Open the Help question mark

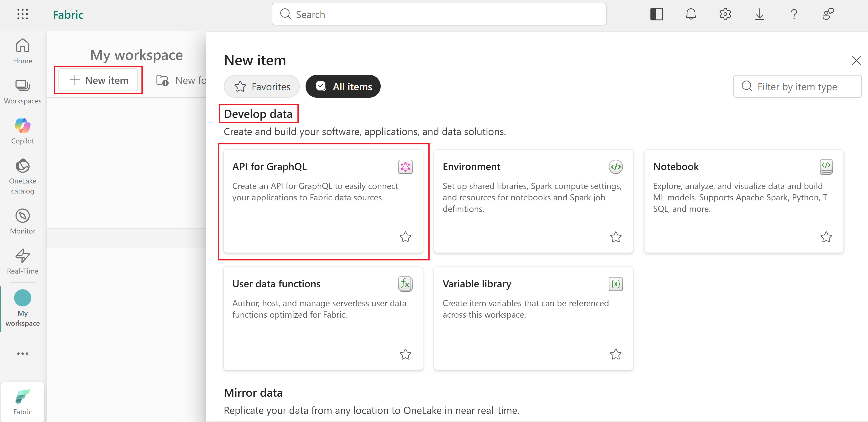[794, 14]
